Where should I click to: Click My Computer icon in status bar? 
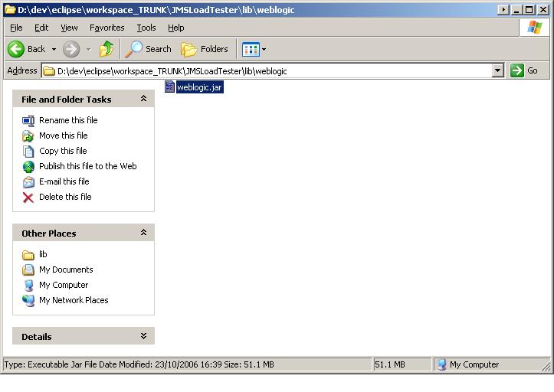[x=441, y=364]
